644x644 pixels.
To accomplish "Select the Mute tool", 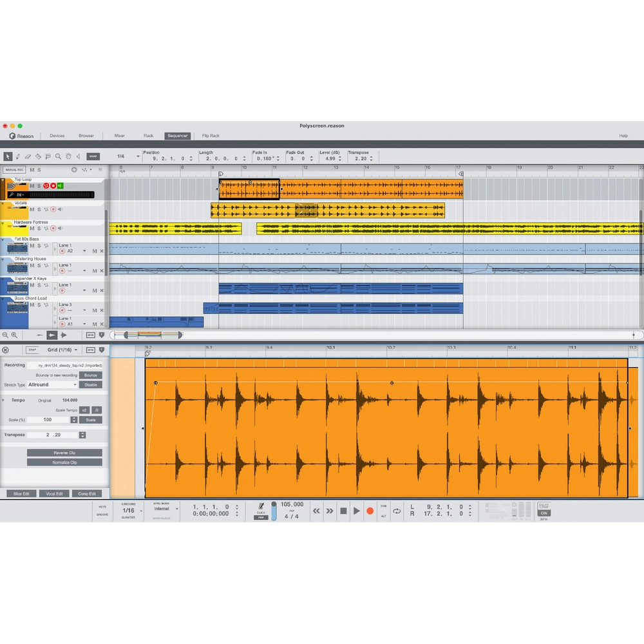I will pos(48,156).
